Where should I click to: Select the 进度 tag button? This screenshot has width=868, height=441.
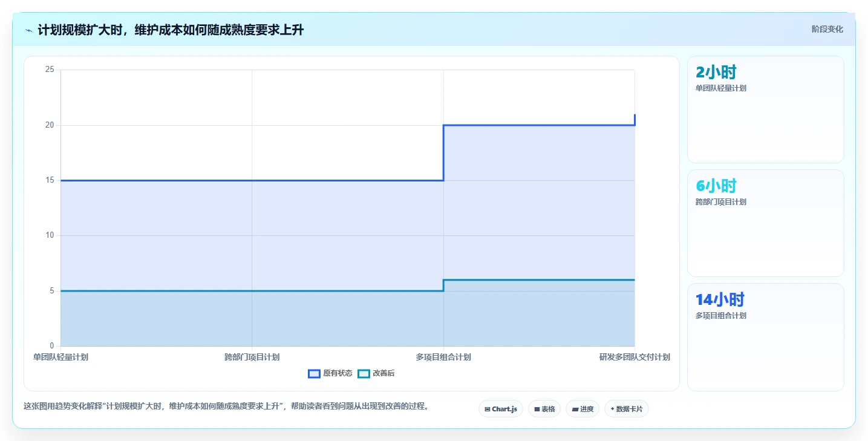click(x=582, y=409)
